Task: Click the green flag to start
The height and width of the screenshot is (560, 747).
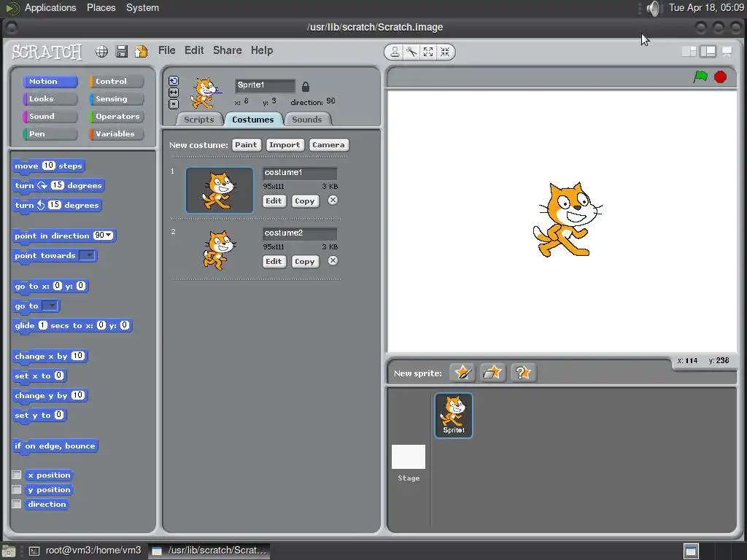Action: [700, 77]
